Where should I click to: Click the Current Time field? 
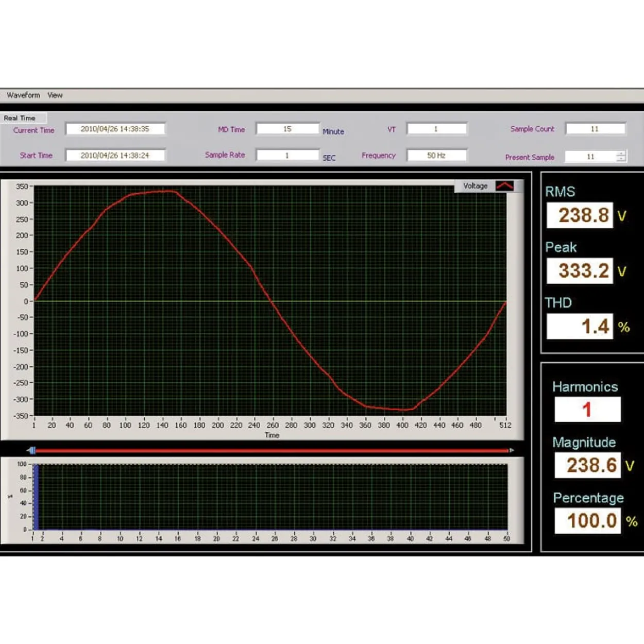(115, 129)
